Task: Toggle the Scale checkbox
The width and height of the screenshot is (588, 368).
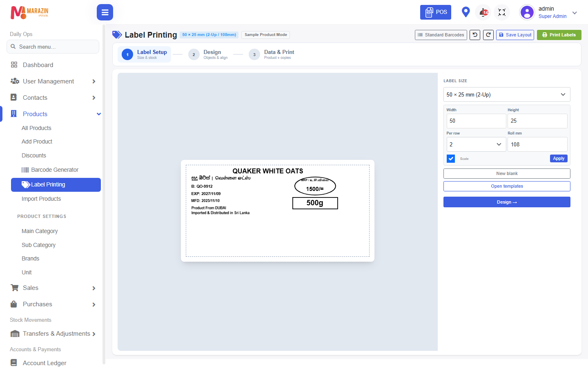Action: (451, 159)
